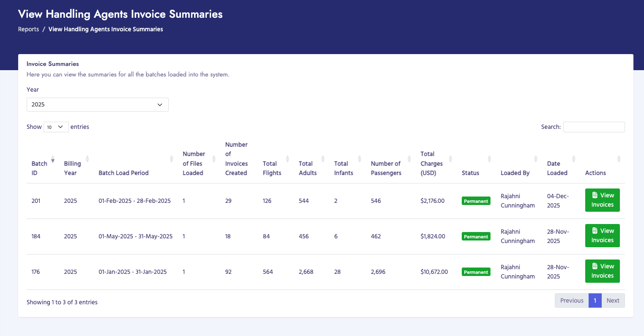
Task: Navigate to Reports via breadcrumb
Action: [28, 29]
